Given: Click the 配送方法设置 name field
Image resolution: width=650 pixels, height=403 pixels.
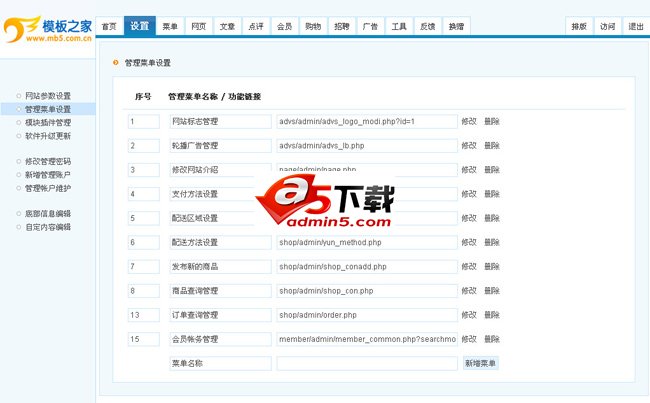Looking at the screenshot, I should pos(221,242).
